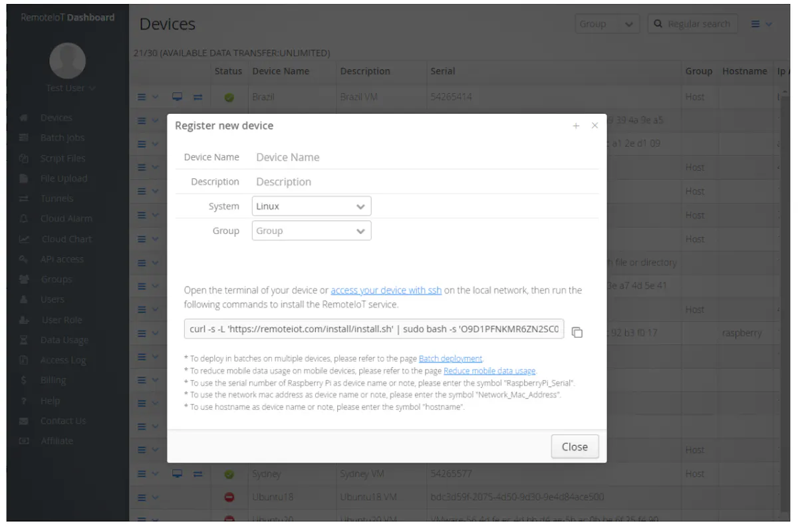Open remote desktop icon on the Brazil row
Screen dimensions: 798x532
click(177, 96)
